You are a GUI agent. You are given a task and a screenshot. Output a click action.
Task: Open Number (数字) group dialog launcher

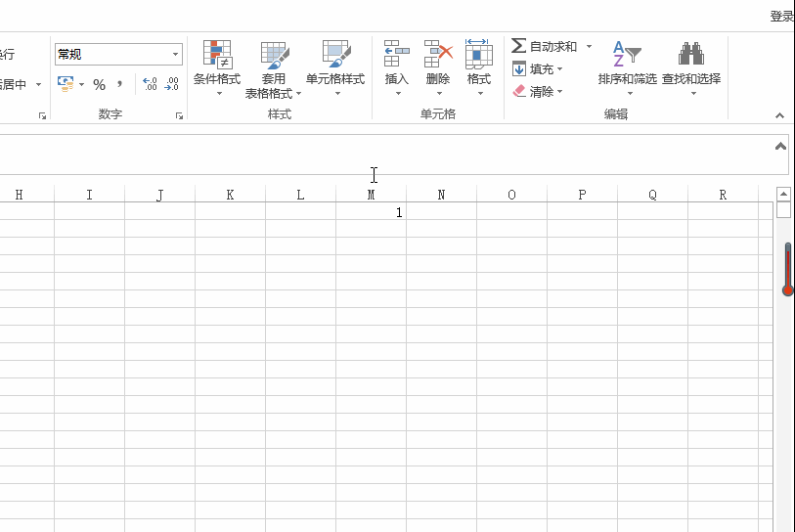[179, 116]
